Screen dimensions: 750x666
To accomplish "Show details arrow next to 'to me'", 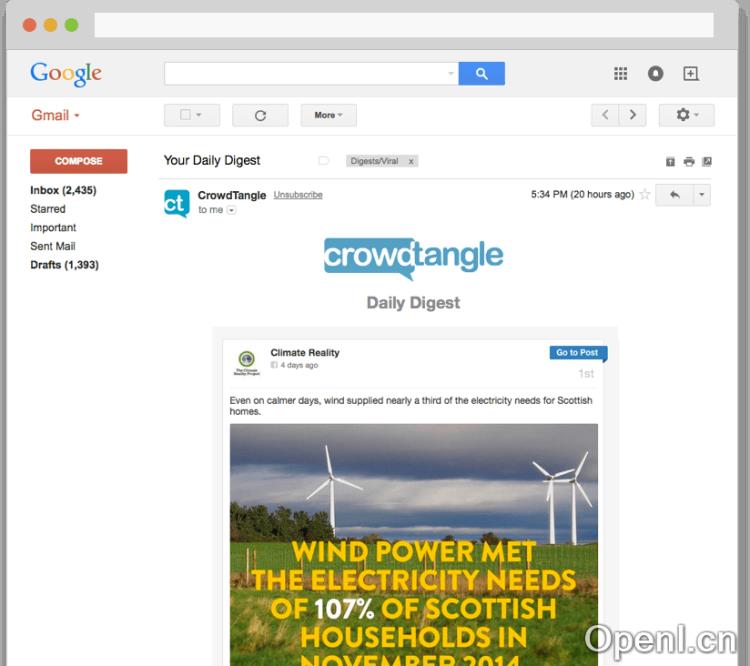I will tap(232, 210).
